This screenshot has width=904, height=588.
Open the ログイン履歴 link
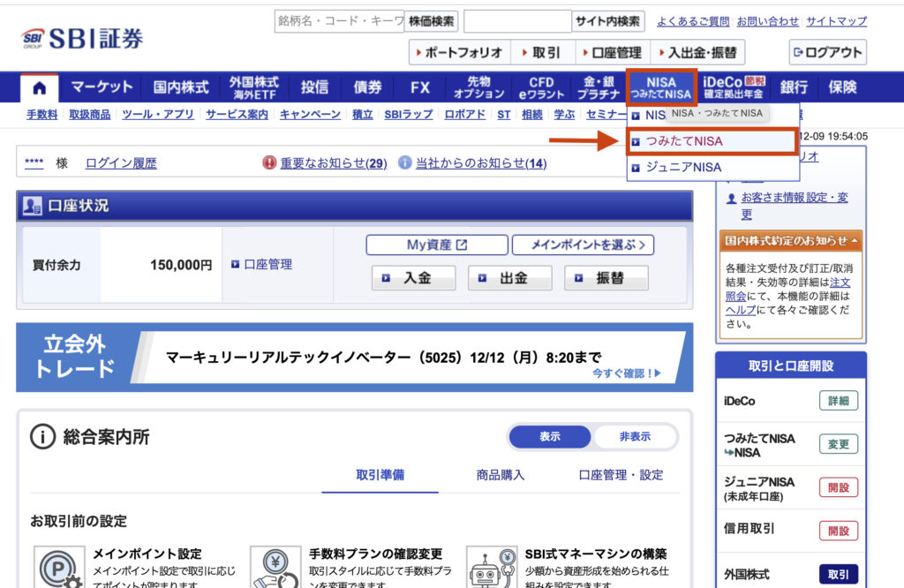[121, 163]
